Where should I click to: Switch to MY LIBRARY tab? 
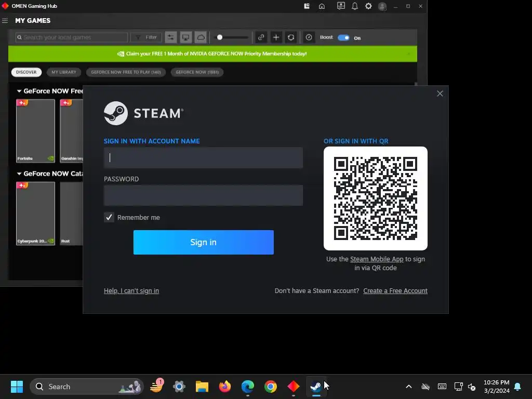(x=64, y=72)
